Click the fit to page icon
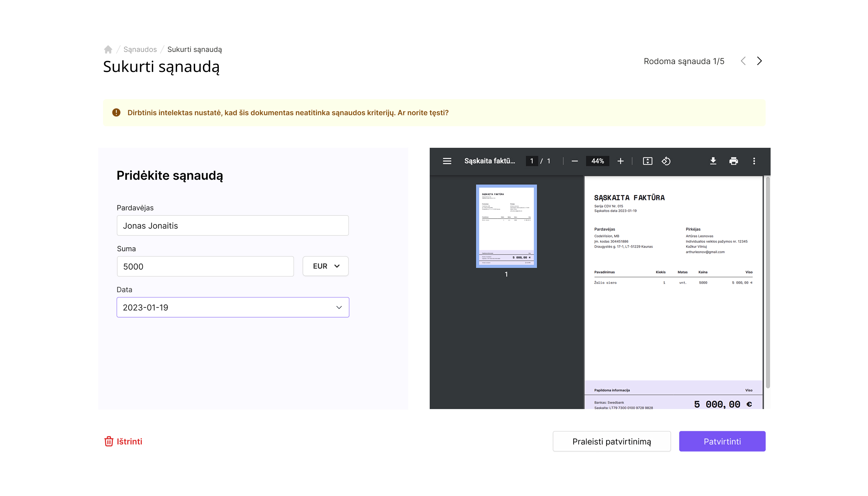 [x=647, y=161]
